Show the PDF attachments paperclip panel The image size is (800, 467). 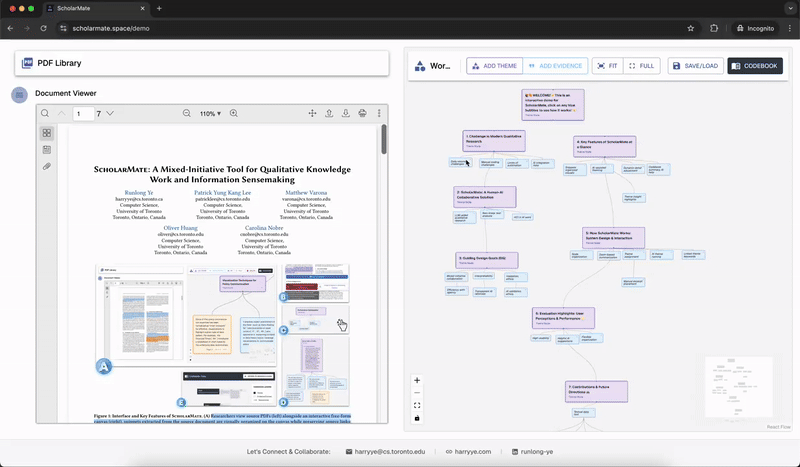[47, 166]
